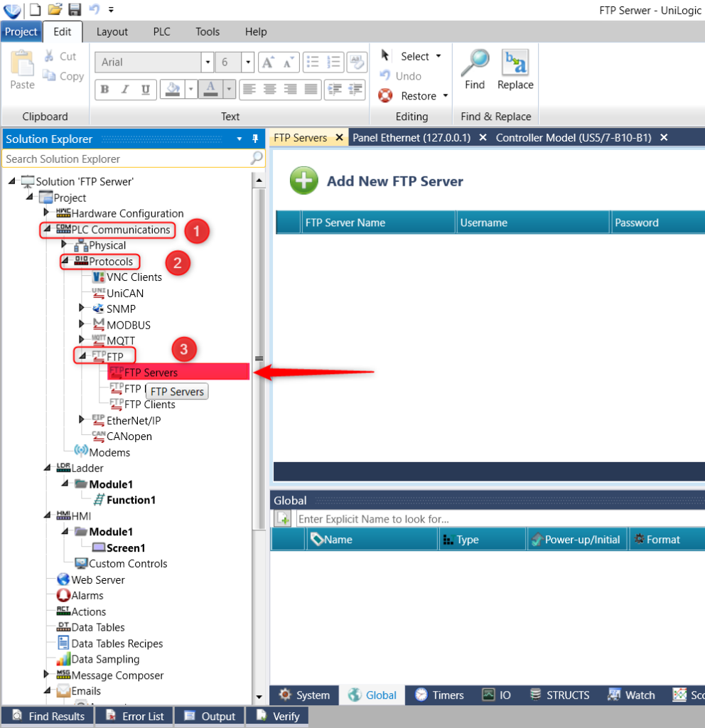Click the New project icon in title bar
705x728 pixels.
coord(36,9)
